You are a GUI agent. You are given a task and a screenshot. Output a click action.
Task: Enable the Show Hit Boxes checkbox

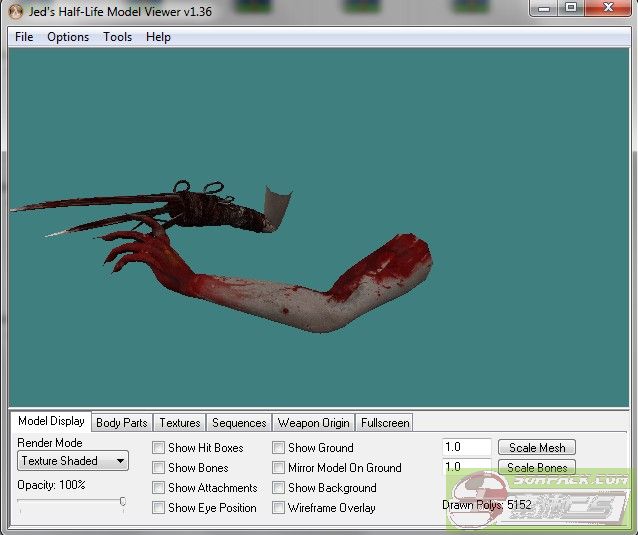[x=159, y=448]
